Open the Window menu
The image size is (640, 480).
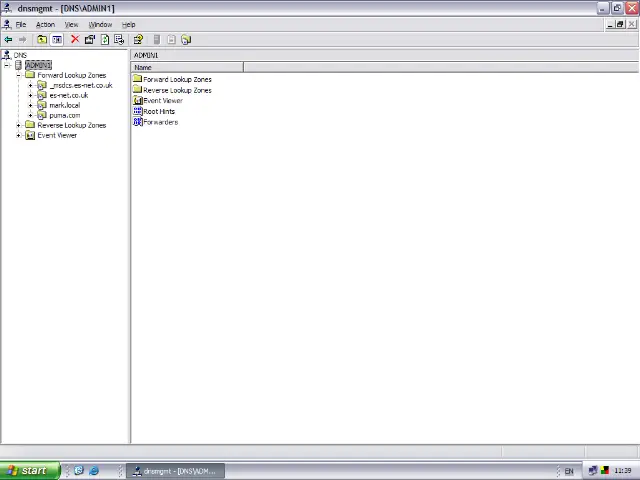point(100,24)
